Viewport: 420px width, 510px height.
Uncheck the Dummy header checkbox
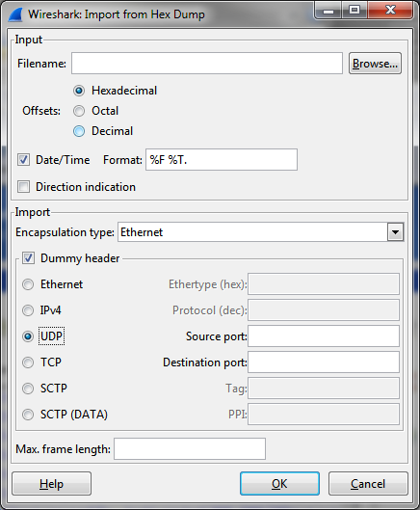[28, 258]
